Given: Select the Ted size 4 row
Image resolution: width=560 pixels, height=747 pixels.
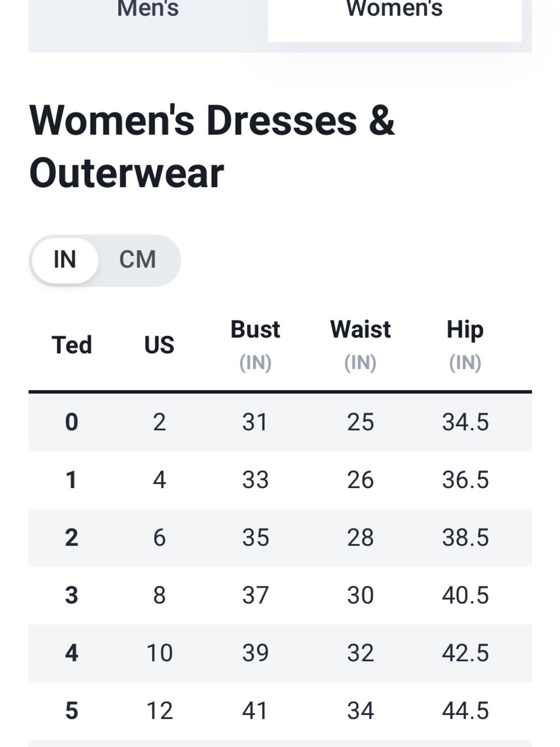Looking at the screenshot, I should (280, 653).
